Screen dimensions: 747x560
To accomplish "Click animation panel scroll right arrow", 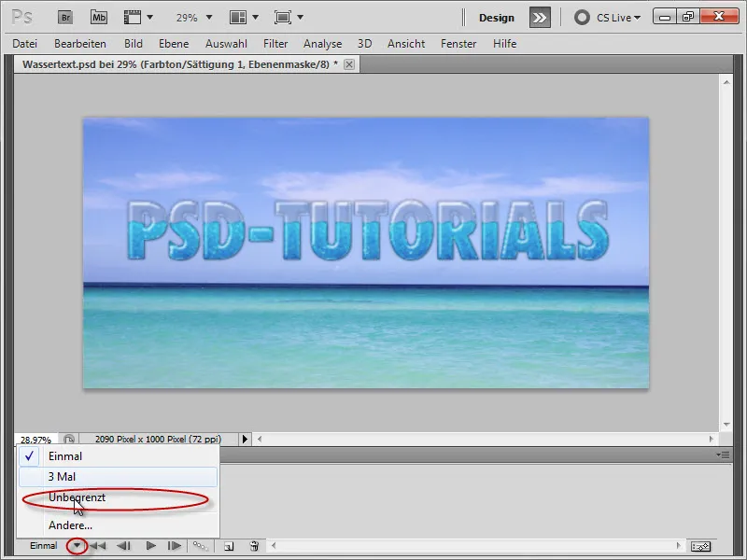I will [679, 546].
